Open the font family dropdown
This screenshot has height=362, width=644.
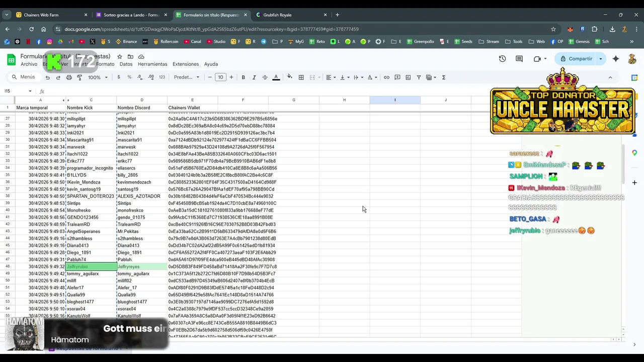(x=187, y=77)
